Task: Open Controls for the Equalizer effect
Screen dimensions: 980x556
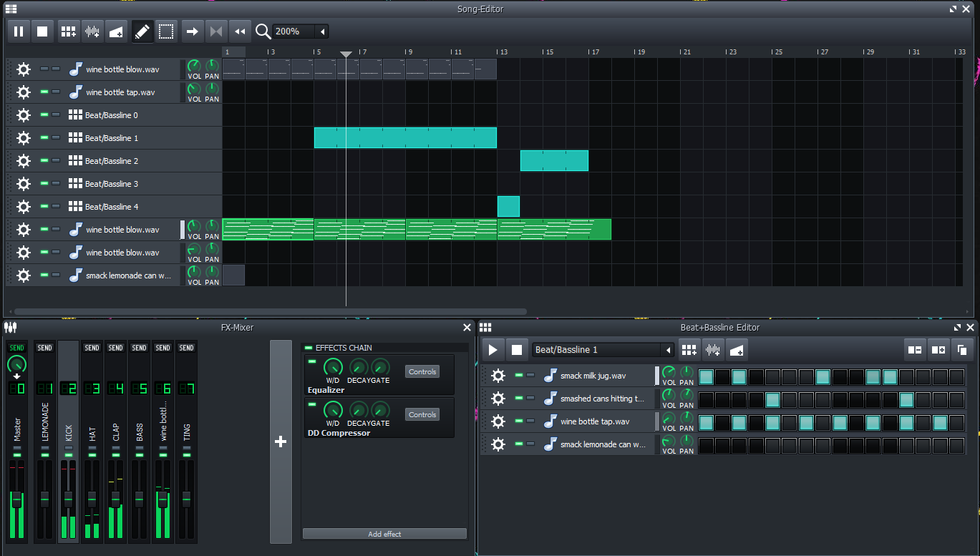Action: 422,372
